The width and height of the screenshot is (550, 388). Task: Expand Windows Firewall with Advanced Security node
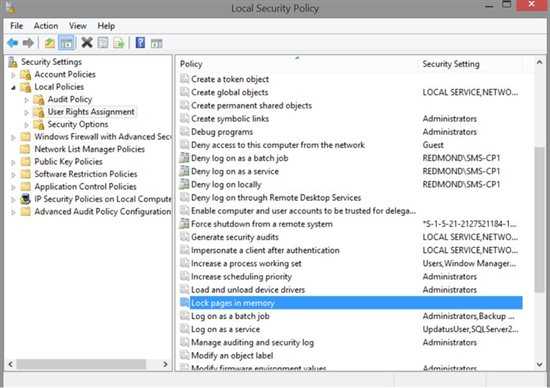(13, 137)
